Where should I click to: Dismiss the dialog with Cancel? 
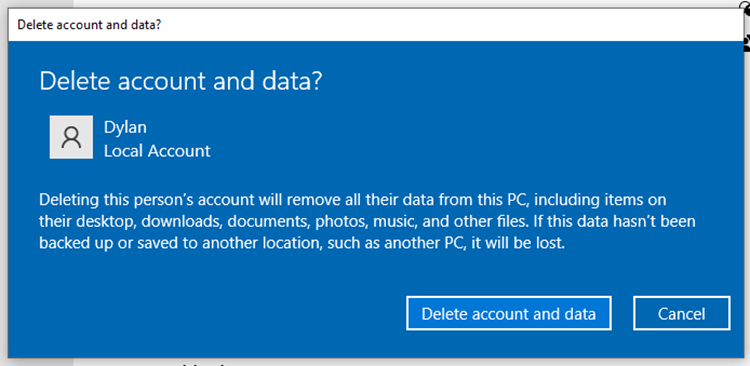[x=682, y=313]
